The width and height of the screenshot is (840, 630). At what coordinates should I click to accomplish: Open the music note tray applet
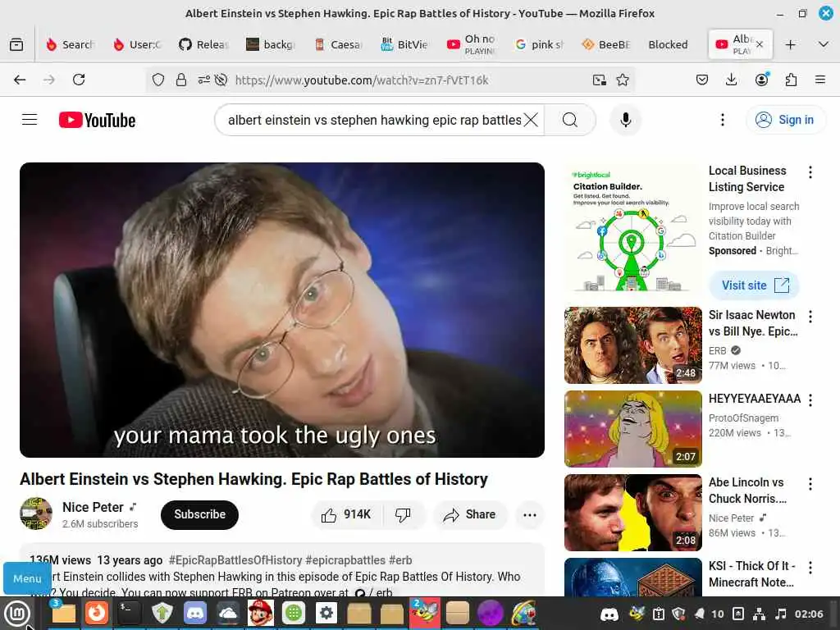point(781,614)
